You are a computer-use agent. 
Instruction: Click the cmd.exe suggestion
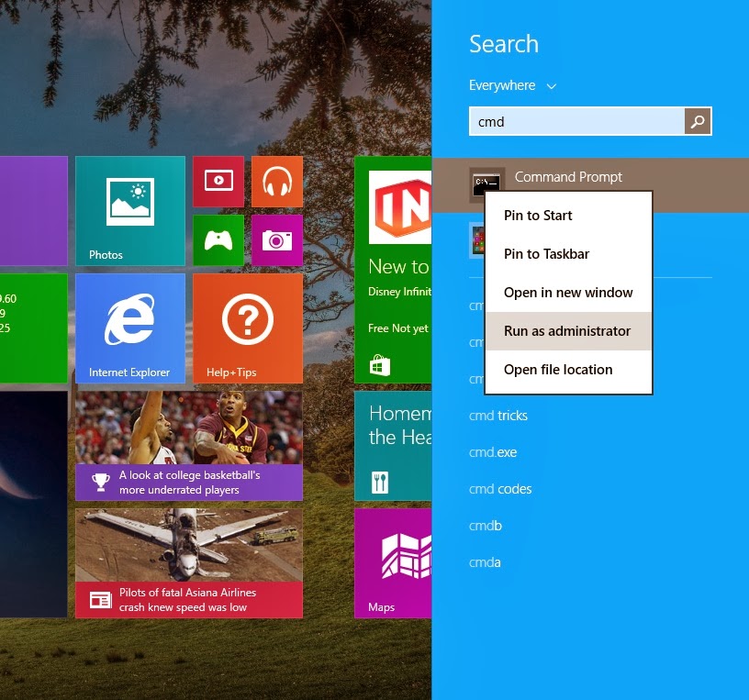(x=493, y=452)
